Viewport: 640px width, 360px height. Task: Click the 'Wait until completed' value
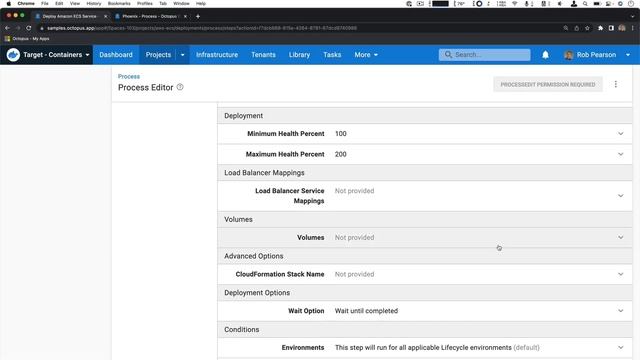366,311
